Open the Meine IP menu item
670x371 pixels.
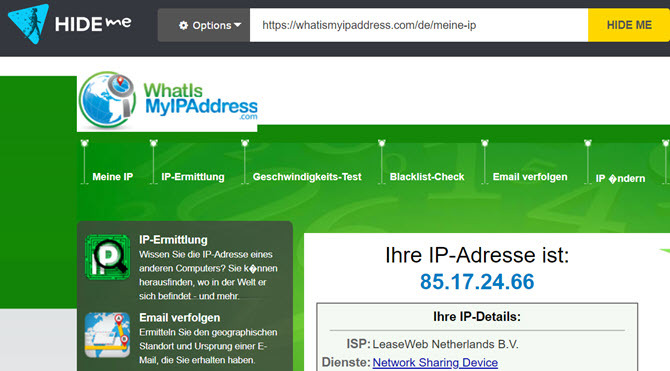[x=113, y=177]
